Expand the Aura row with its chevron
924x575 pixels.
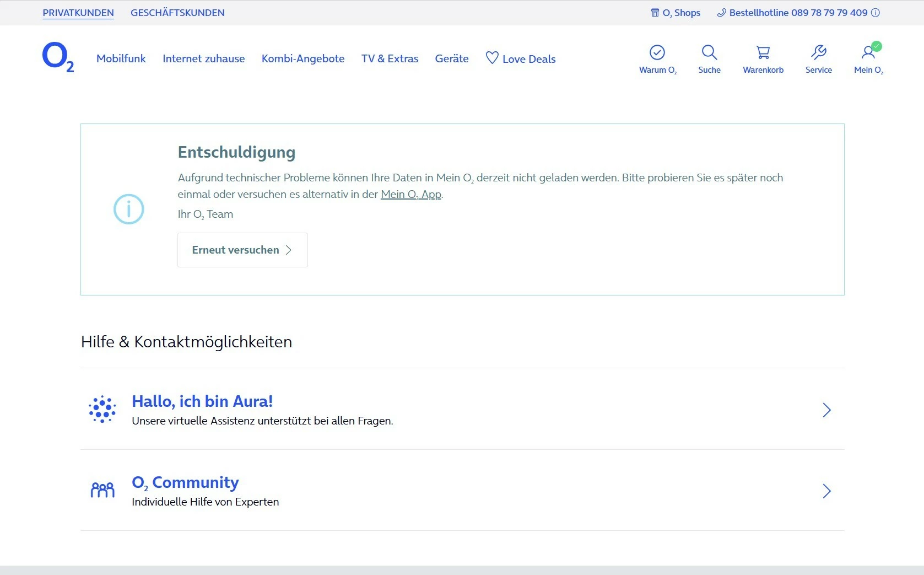pos(826,410)
